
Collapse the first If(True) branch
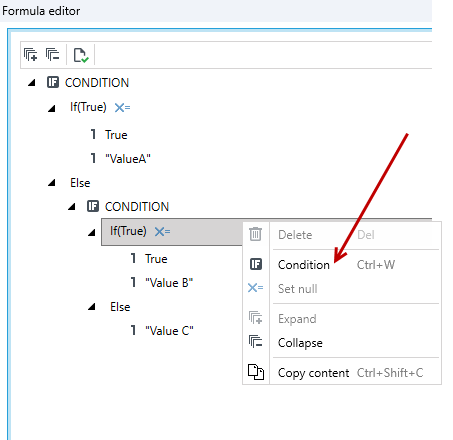52,108
